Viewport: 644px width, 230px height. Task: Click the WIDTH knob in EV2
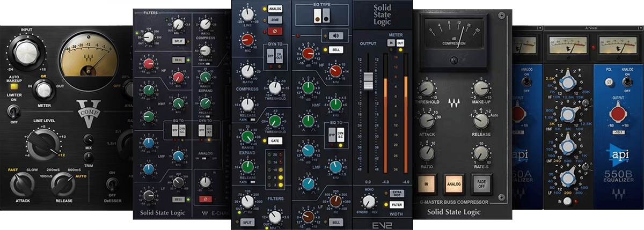point(368,201)
